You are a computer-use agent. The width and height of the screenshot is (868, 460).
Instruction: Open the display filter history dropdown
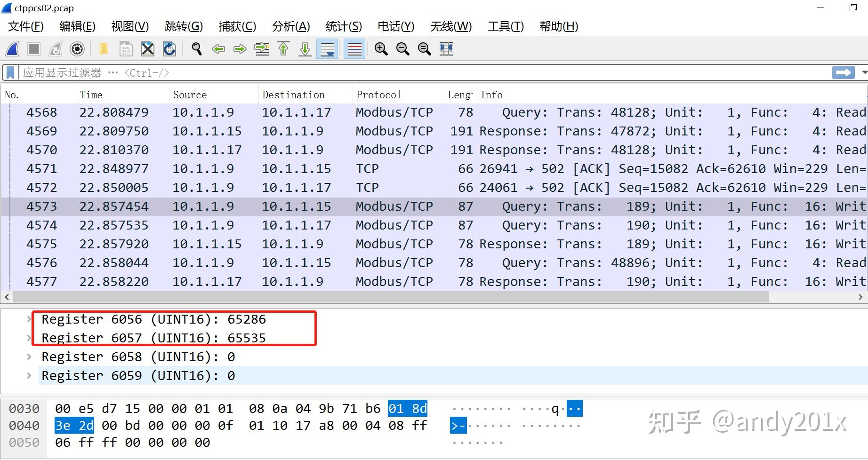click(865, 72)
